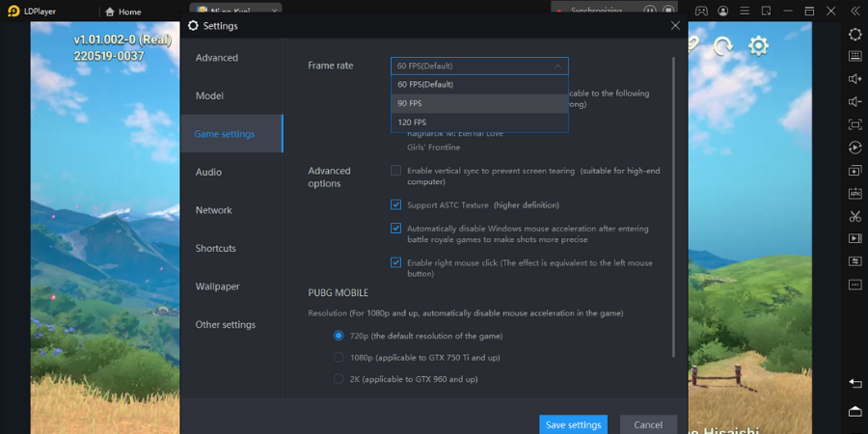Click the Frame rate label
This screenshot has width=868, height=434.
(331, 66)
